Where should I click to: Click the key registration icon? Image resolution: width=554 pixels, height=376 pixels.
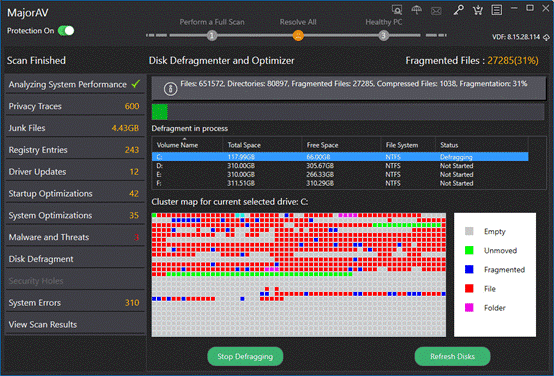(x=459, y=10)
